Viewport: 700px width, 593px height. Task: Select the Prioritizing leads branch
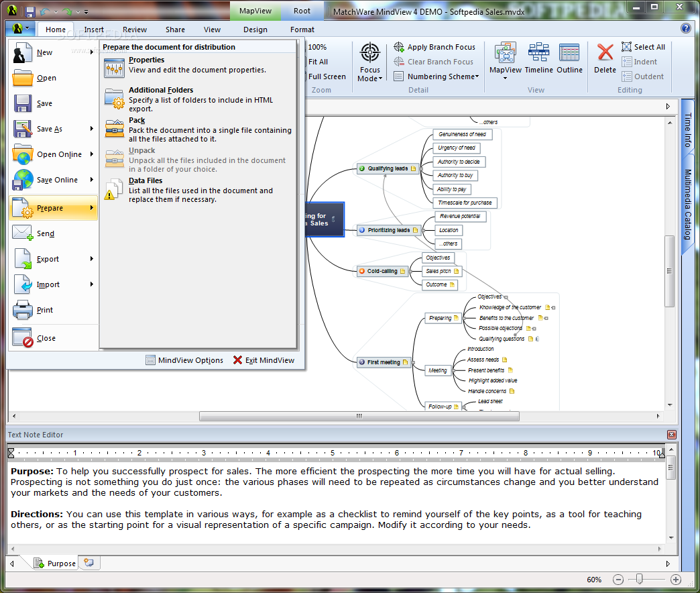pos(389,230)
